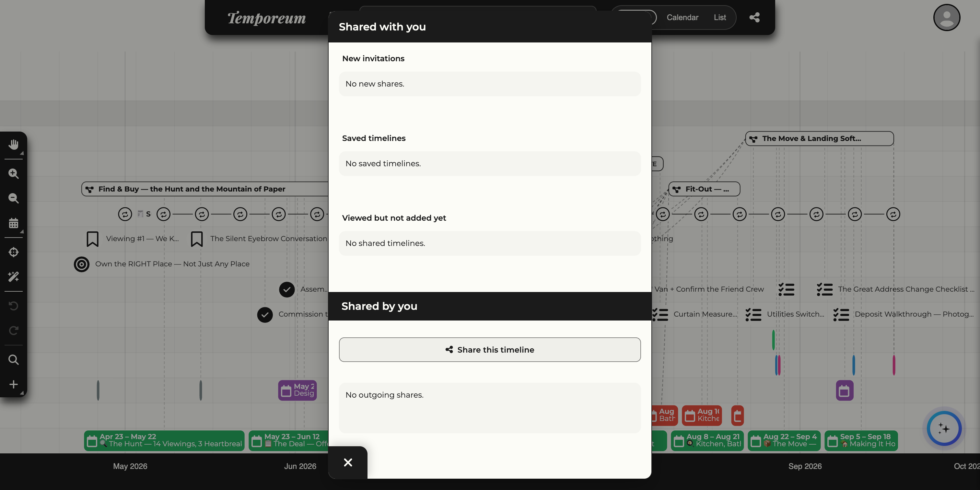Open the magic wand tool

(14, 276)
